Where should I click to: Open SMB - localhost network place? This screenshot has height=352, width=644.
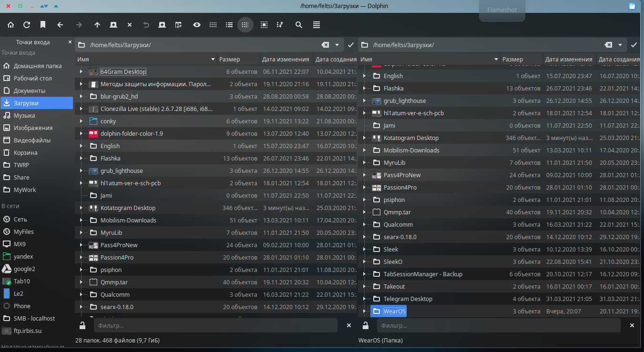[37, 318]
